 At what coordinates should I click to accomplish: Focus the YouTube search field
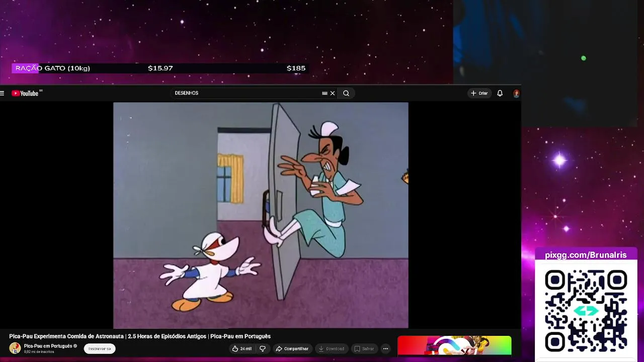click(x=247, y=93)
